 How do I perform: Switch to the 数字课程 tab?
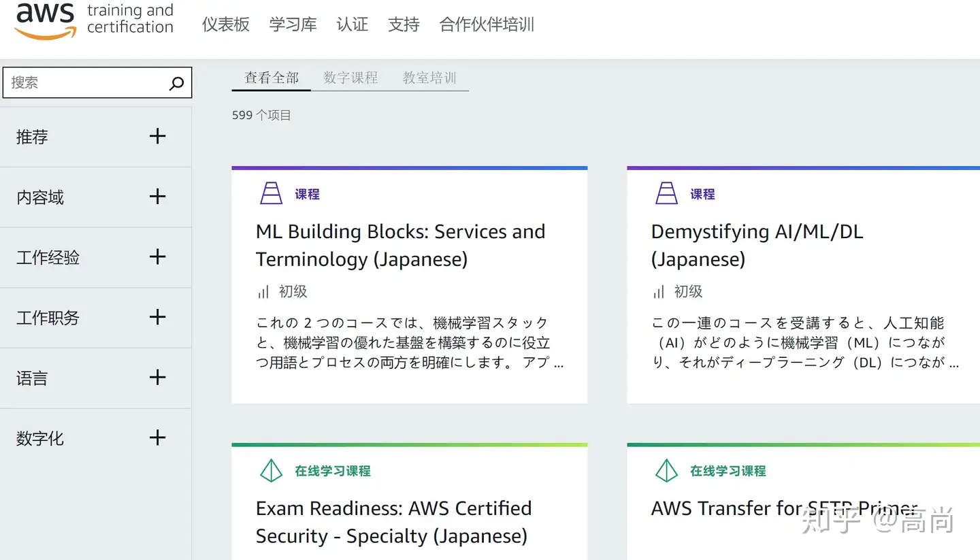(x=350, y=78)
